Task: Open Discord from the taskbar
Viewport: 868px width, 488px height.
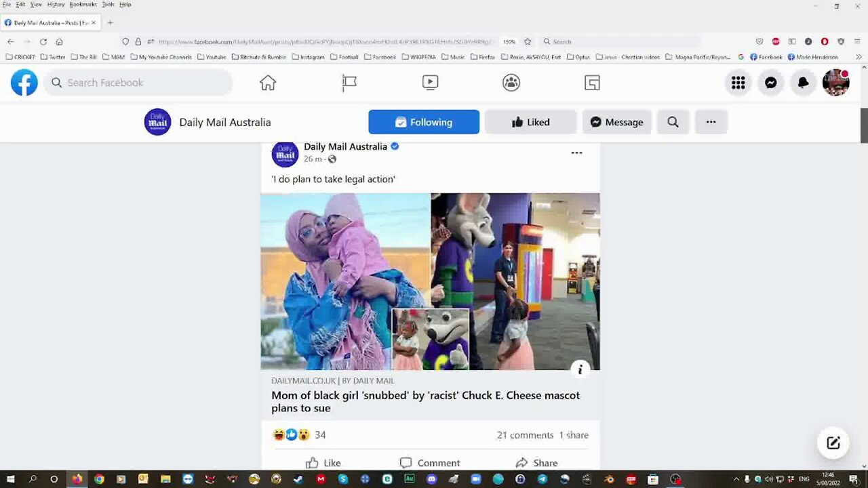Action: point(432,479)
